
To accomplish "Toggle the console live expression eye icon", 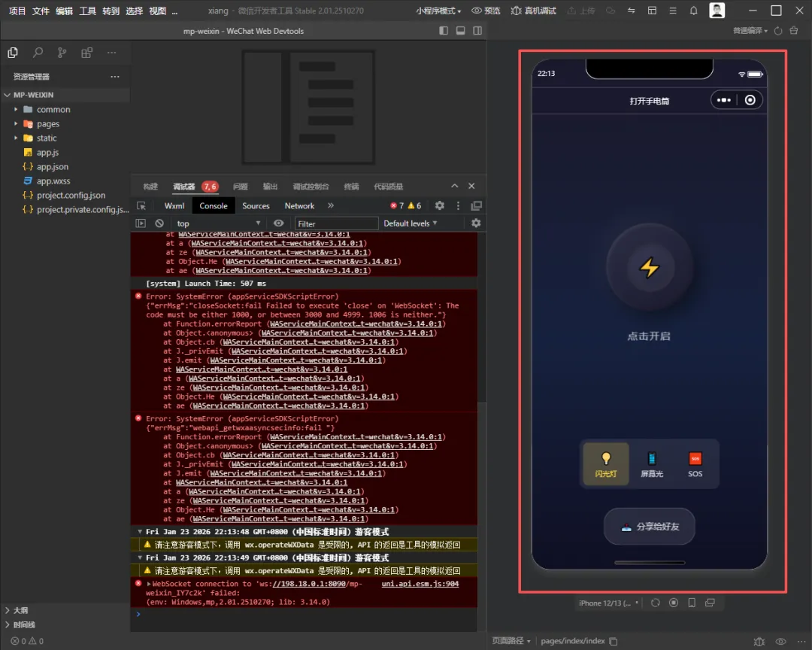I will point(279,223).
